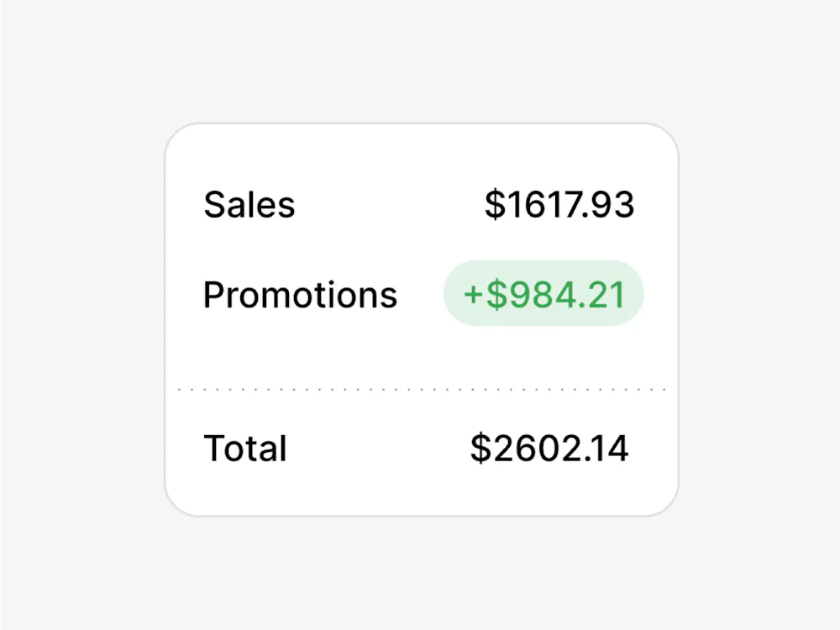The width and height of the screenshot is (840, 630).
Task: Click the letter P in Promotions
Action: (213, 295)
